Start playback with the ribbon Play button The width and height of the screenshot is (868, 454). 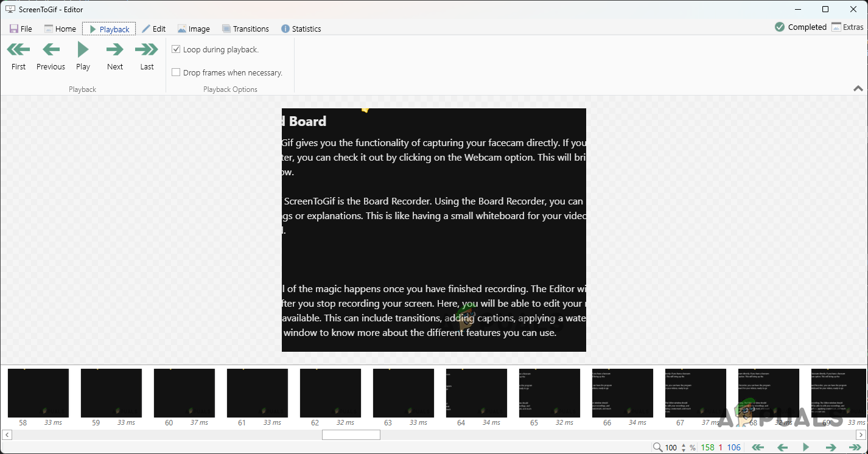(x=83, y=56)
